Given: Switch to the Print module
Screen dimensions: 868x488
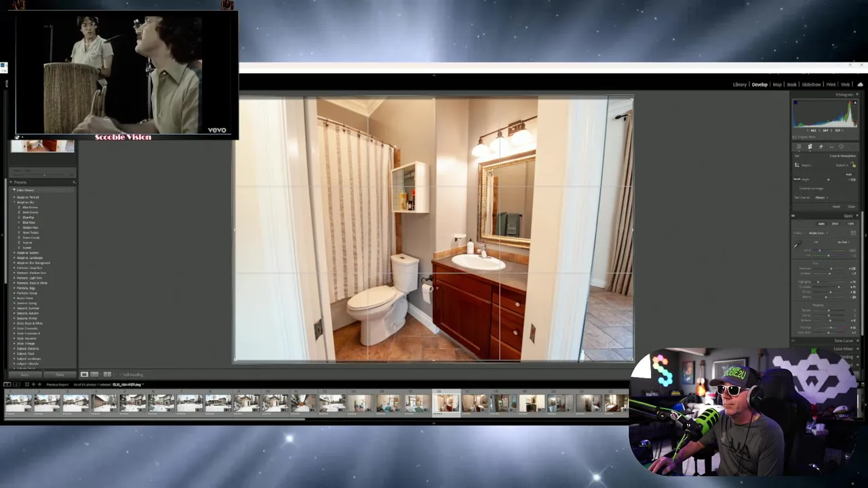Looking at the screenshot, I should click(x=831, y=85).
